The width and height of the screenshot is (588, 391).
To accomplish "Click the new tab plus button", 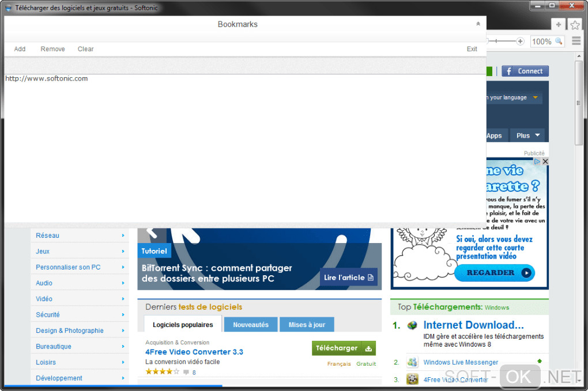I will (x=559, y=25).
